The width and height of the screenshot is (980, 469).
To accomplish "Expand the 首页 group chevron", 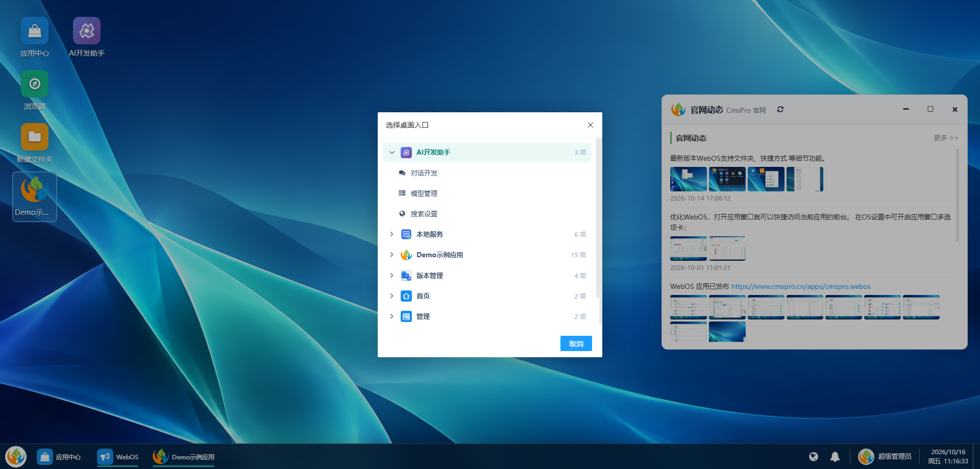I will (392, 296).
